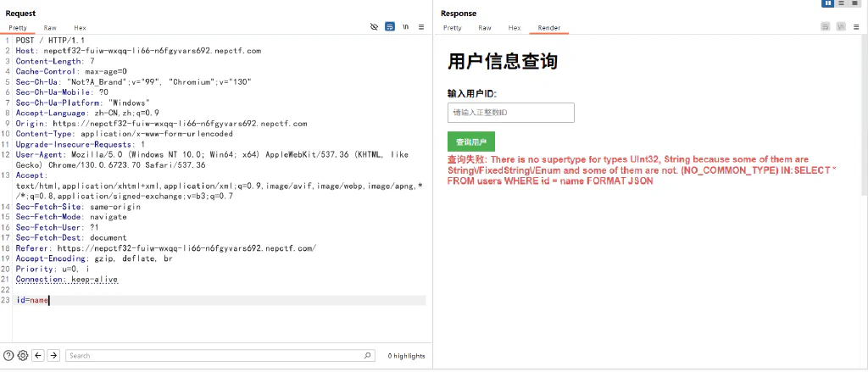Click the Connection: keep-alive header

pos(66,280)
